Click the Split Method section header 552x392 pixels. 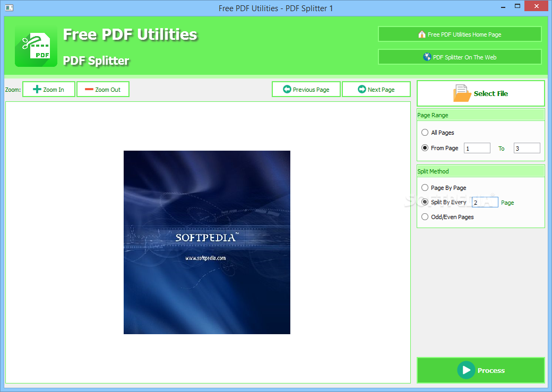point(481,171)
